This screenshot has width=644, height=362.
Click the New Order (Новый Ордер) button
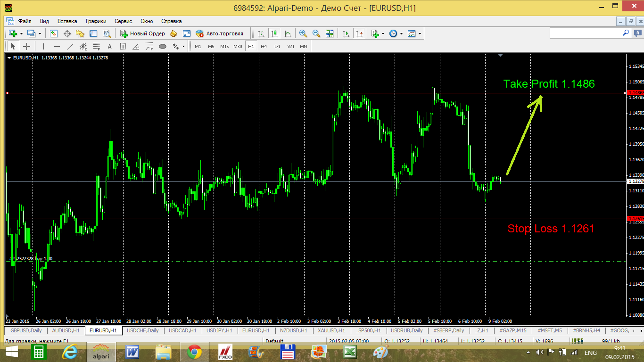pos(143,33)
